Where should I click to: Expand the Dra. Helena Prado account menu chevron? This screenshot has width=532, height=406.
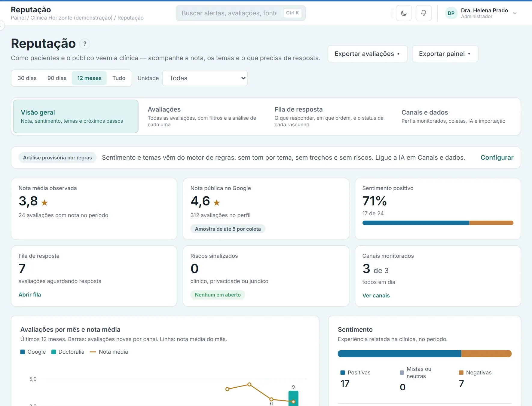515,13
